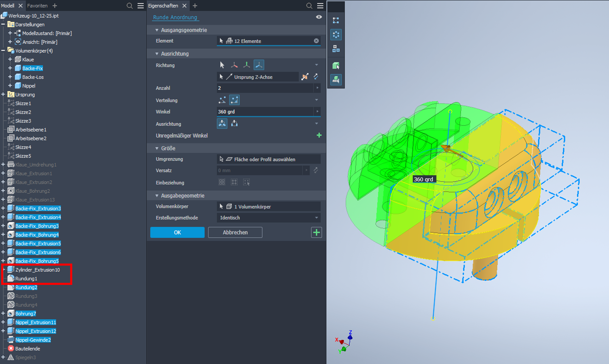Click the rectangular pattern icon in vertical toolbar
Viewport: 609px width, 364px height.
click(x=336, y=20)
